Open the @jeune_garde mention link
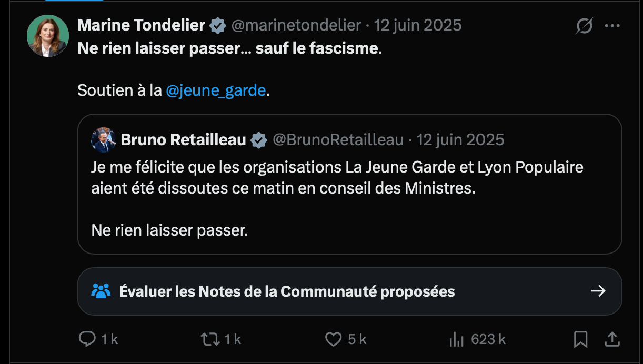 216,90
